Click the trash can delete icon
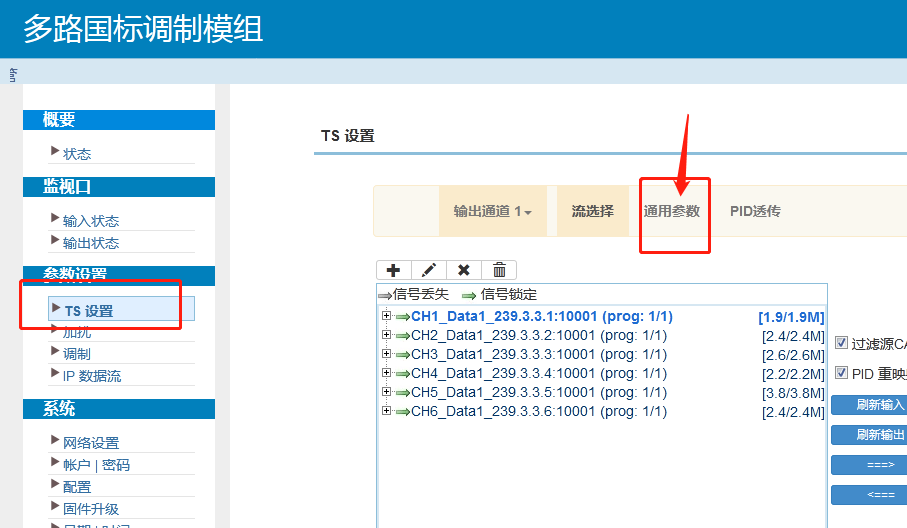Image resolution: width=907 pixels, height=528 pixels. (x=499, y=270)
